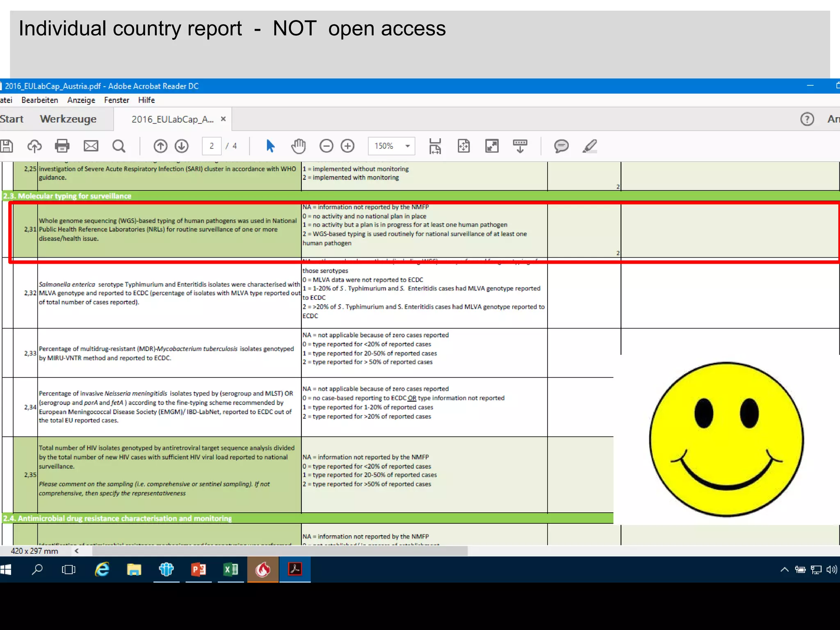
Task: Show hidden system tray icons chevron
Action: click(784, 569)
